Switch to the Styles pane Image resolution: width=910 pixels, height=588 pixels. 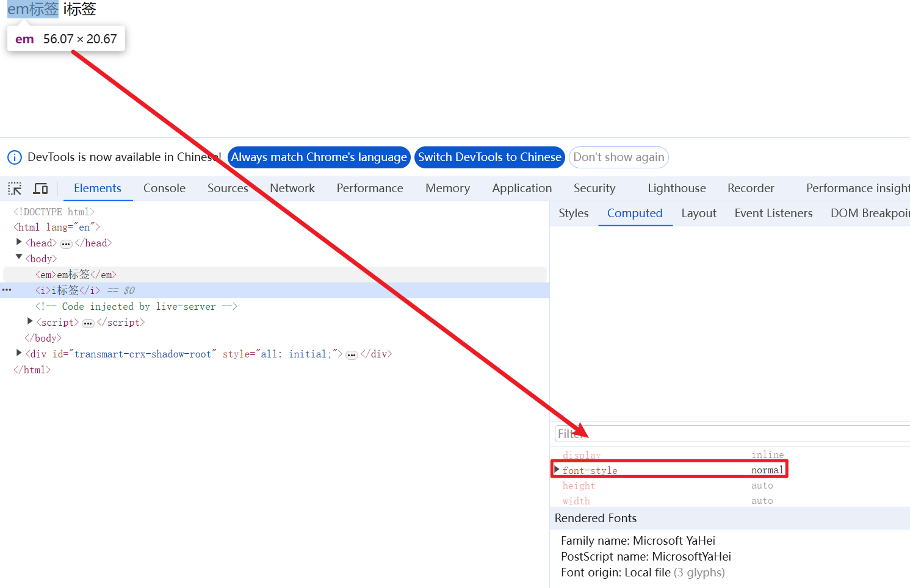coord(574,213)
